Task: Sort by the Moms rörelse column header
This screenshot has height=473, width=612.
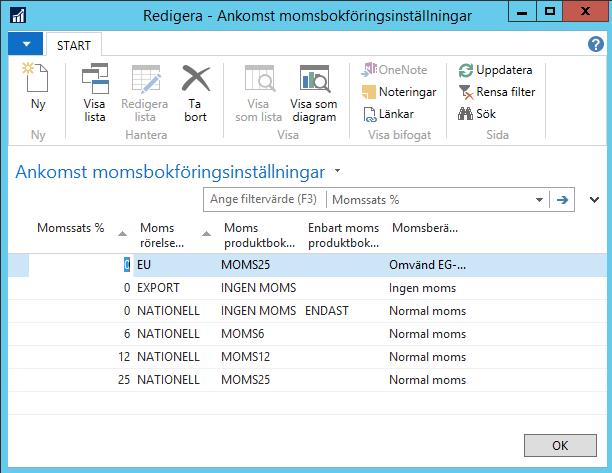Action: 162,235
